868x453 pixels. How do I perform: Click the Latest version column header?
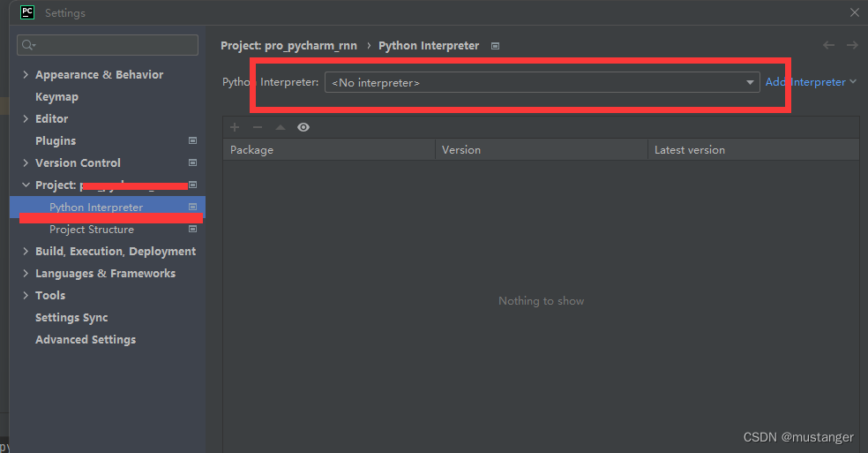coord(753,150)
